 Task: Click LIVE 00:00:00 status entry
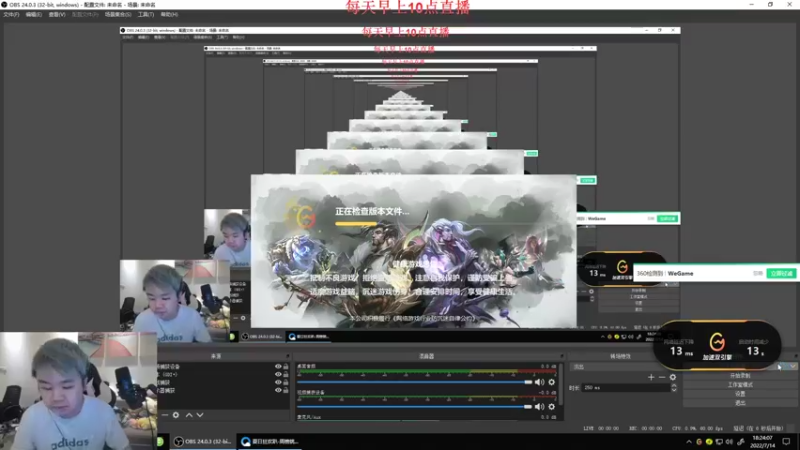point(601,429)
